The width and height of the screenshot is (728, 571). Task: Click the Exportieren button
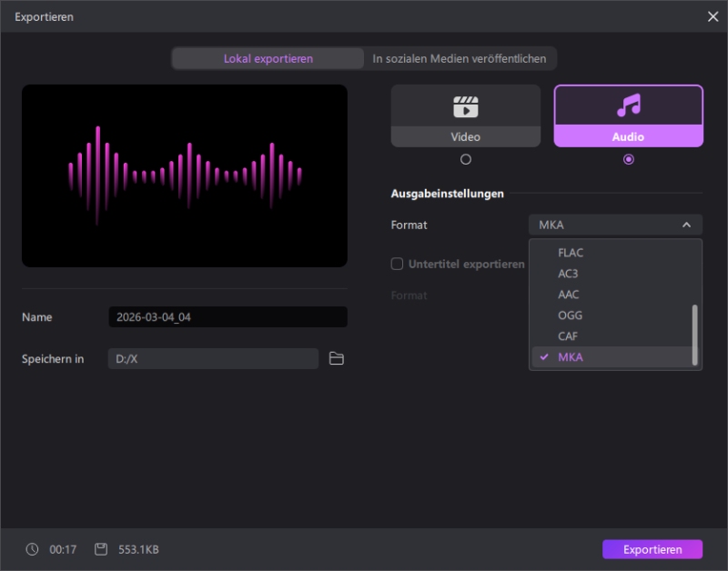652,549
